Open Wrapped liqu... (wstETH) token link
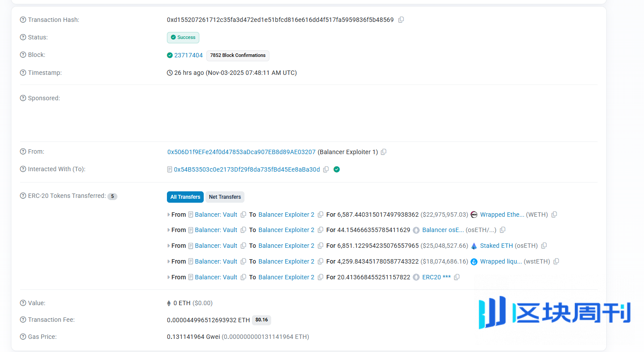 point(501,261)
